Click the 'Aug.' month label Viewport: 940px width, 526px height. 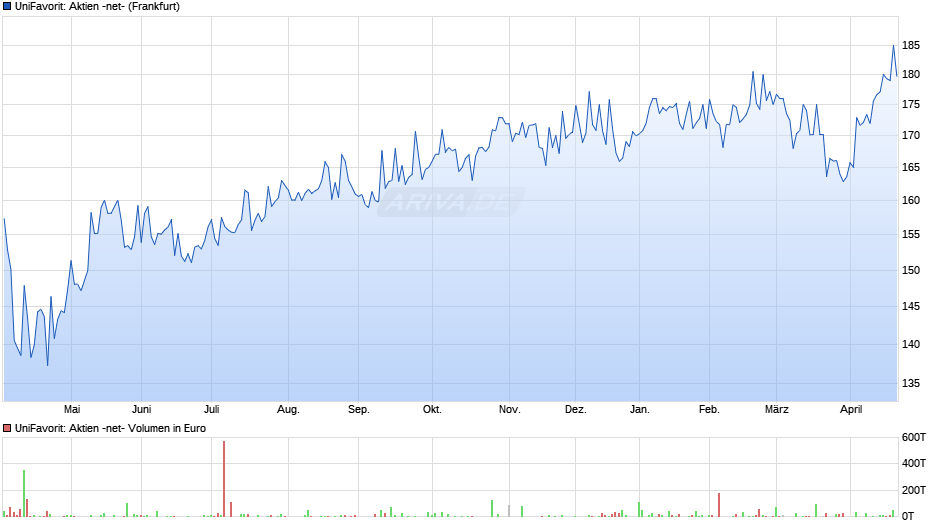coord(288,409)
